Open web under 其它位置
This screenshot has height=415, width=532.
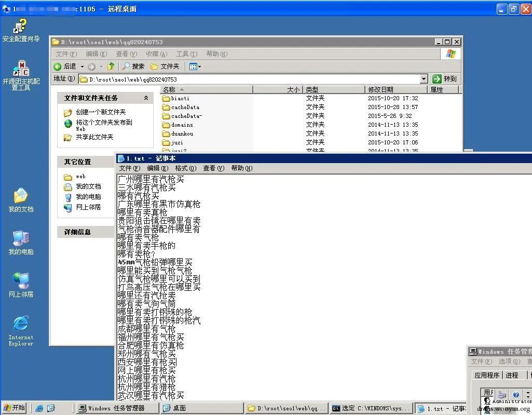(x=80, y=177)
